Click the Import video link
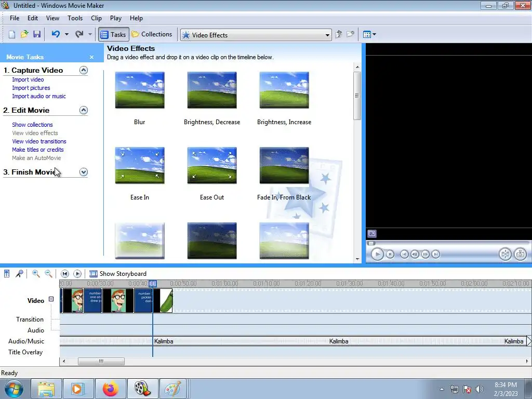This screenshot has width=532, height=399. pyautogui.click(x=28, y=79)
